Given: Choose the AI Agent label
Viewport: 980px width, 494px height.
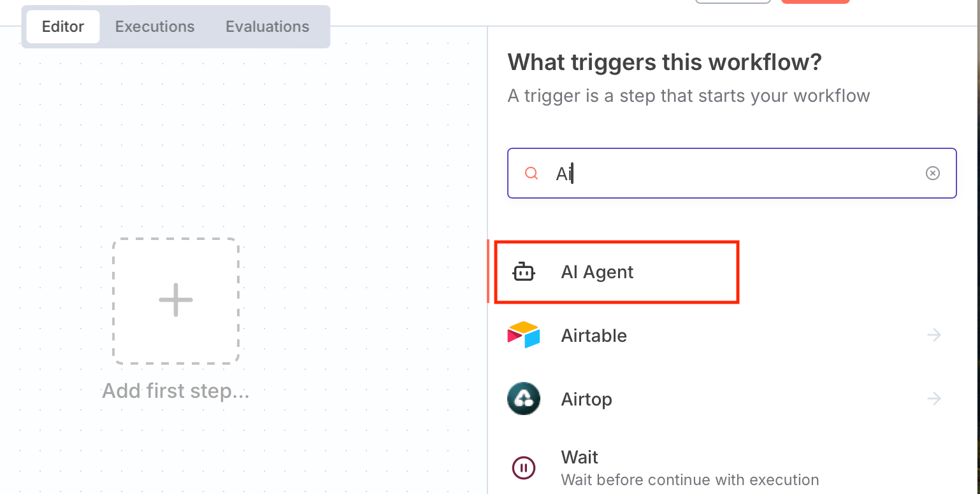Looking at the screenshot, I should 597,272.
